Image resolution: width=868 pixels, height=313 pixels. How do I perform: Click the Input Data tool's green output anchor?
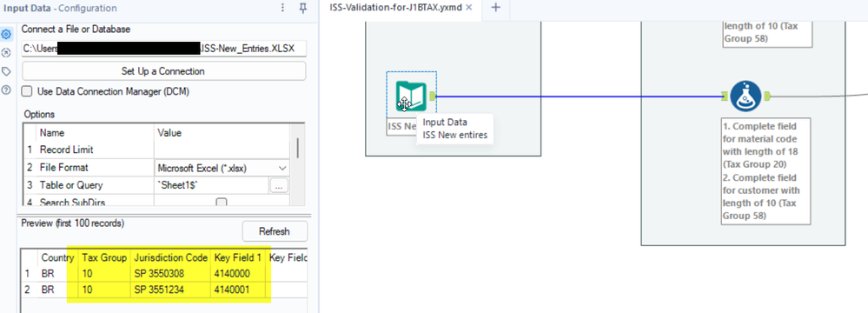click(x=433, y=97)
